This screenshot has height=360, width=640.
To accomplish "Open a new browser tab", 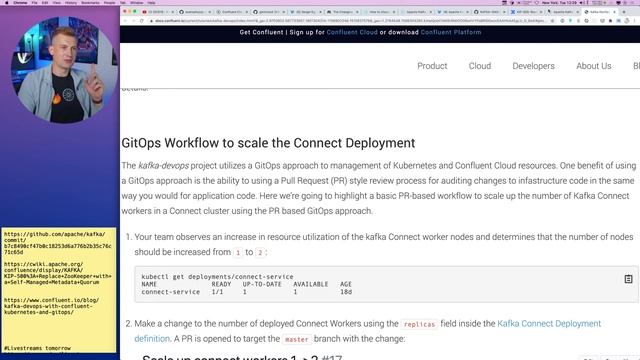I will click(624, 12).
